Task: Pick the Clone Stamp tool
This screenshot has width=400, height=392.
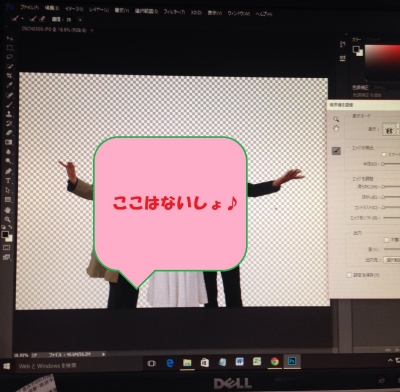Action: (9, 114)
